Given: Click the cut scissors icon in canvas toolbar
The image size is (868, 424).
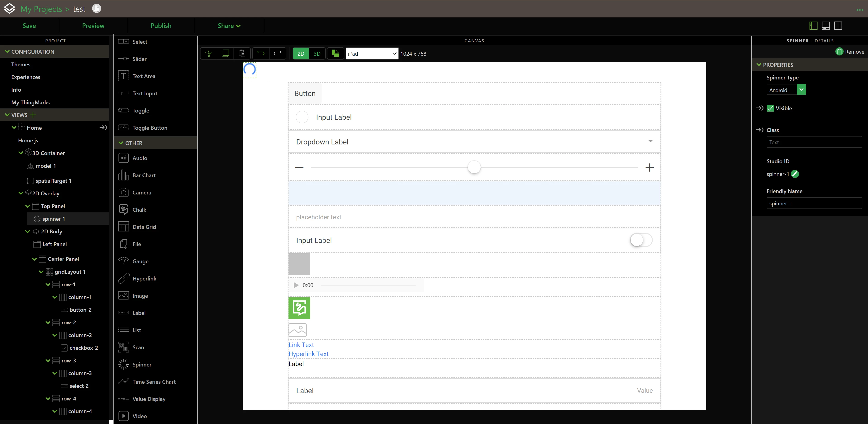Looking at the screenshot, I should tap(209, 54).
